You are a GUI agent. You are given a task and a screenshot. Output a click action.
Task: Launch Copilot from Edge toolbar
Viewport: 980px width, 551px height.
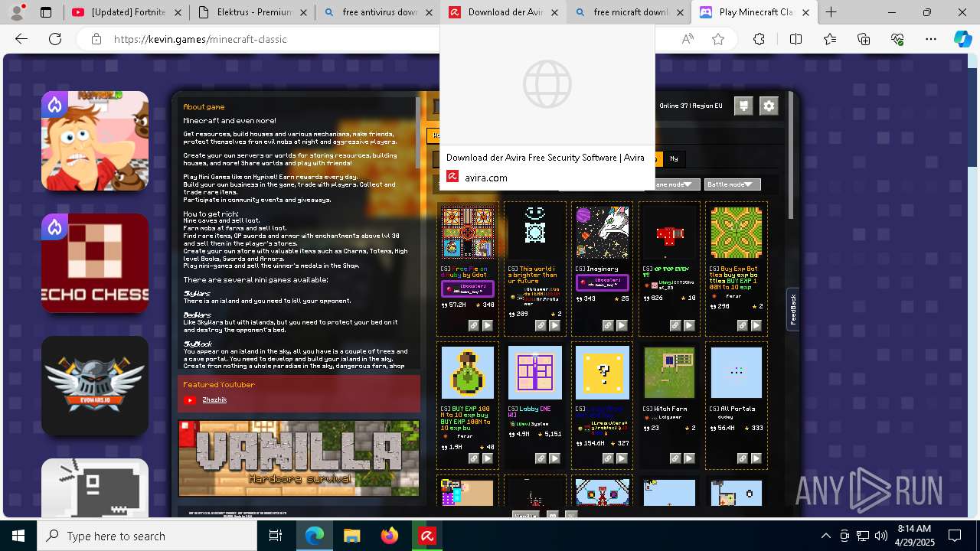[962, 39]
